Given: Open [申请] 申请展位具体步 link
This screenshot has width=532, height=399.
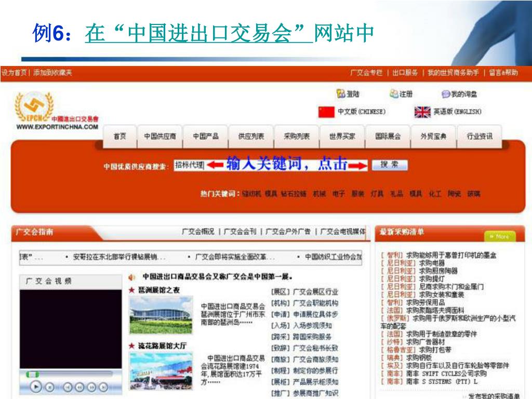Looking at the screenshot, I should (304, 314).
